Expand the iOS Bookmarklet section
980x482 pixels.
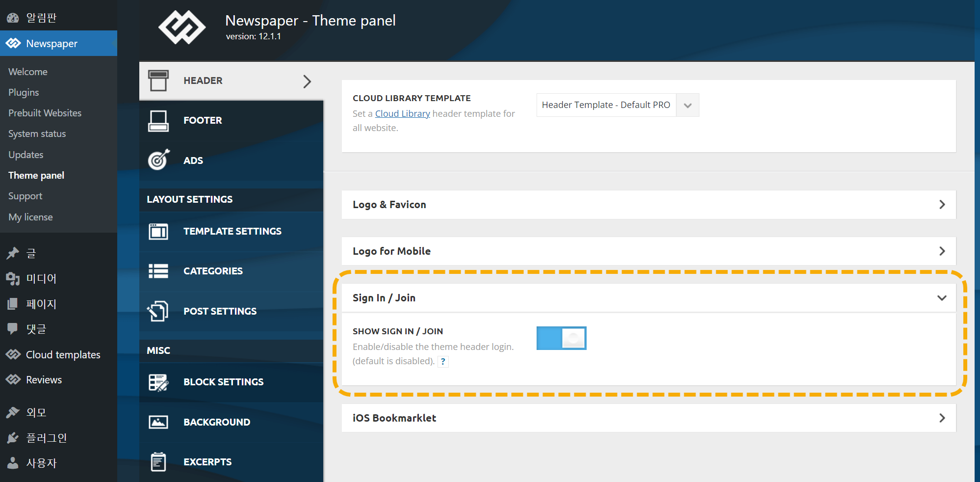(648, 418)
